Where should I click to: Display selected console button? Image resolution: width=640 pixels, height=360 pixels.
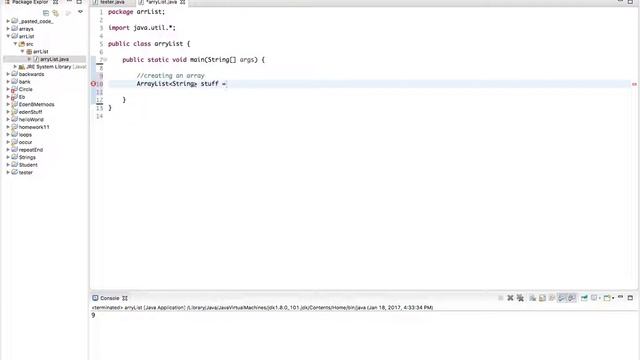tap(594, 298)
